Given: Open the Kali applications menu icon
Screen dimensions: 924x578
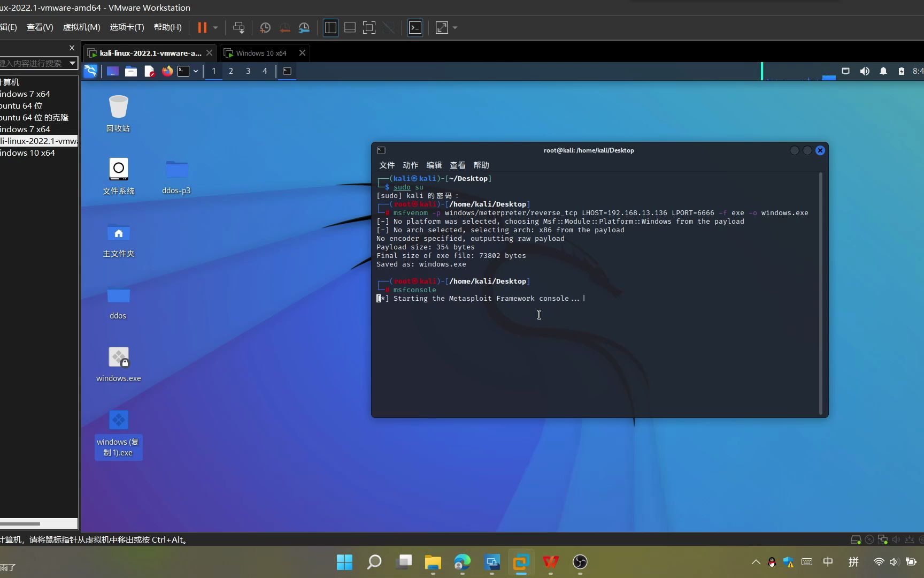Looking at the screenshot, I should coord(90,71).
